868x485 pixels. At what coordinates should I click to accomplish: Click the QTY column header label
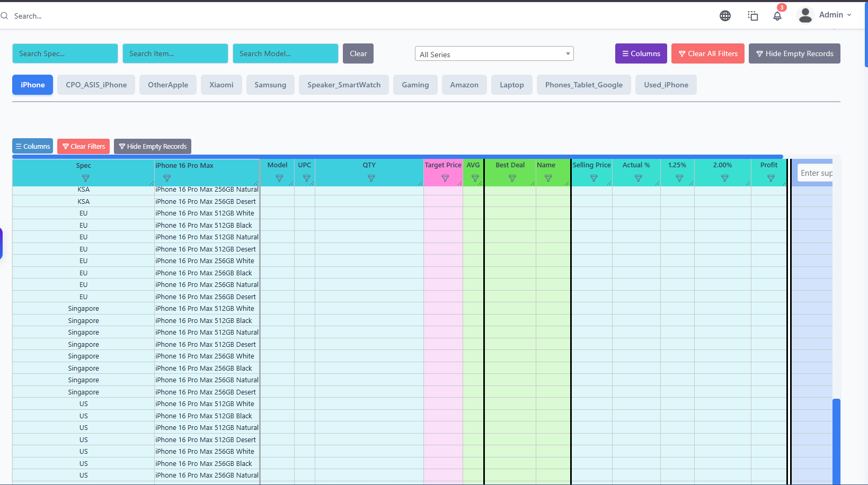pyautogui.click(x=369, y=165)
